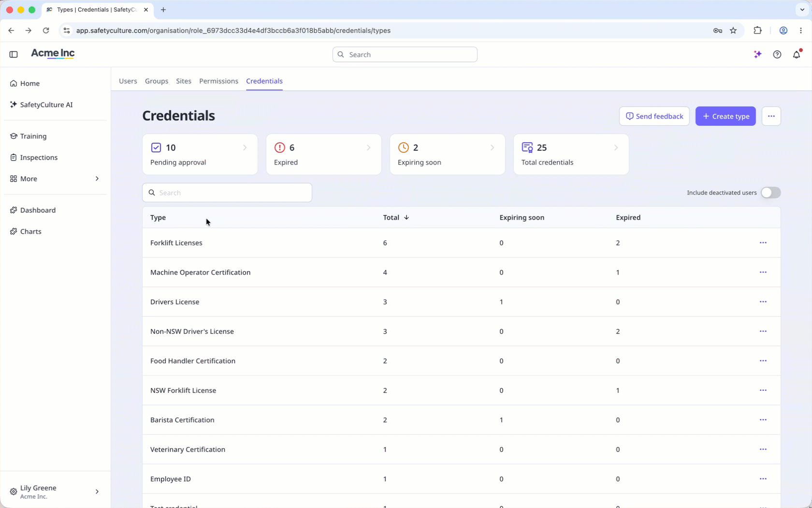The height and width of the screenshot is (508, 812).
Task: Reload the page
Action: click(46, 30)
